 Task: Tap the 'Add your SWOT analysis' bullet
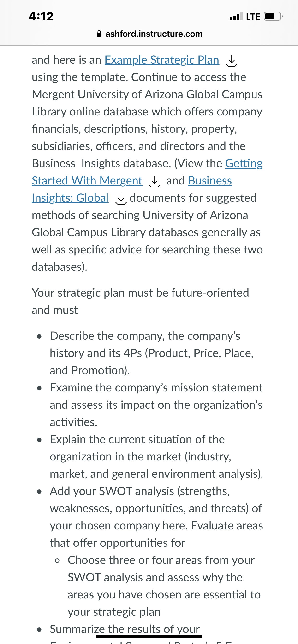(156, 517)
